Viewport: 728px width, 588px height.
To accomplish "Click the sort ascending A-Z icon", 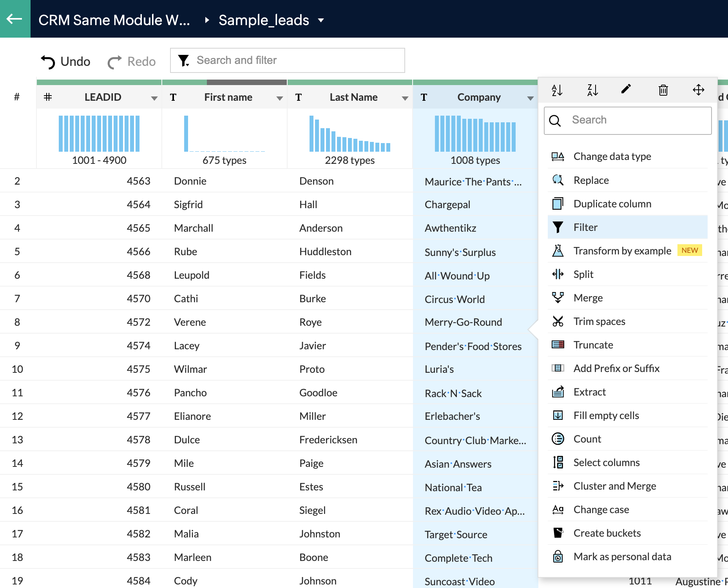I will pos(557,90).
